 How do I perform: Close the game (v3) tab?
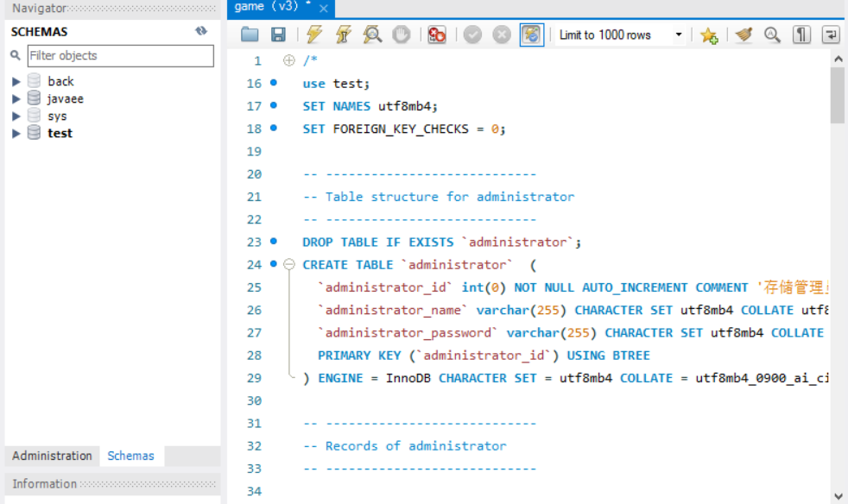click(324, 8)
